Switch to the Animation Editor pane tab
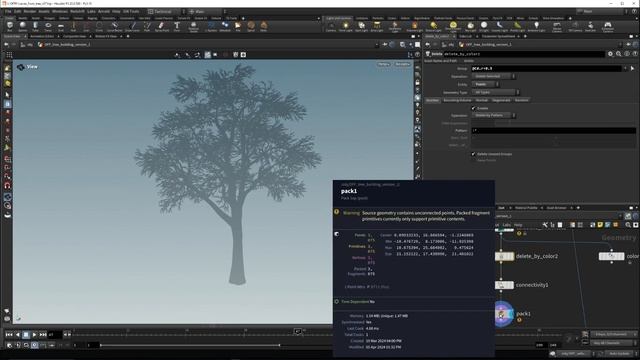Image resolution: width=640 pixels, height=360 pixels. click(x=42, y=36)
